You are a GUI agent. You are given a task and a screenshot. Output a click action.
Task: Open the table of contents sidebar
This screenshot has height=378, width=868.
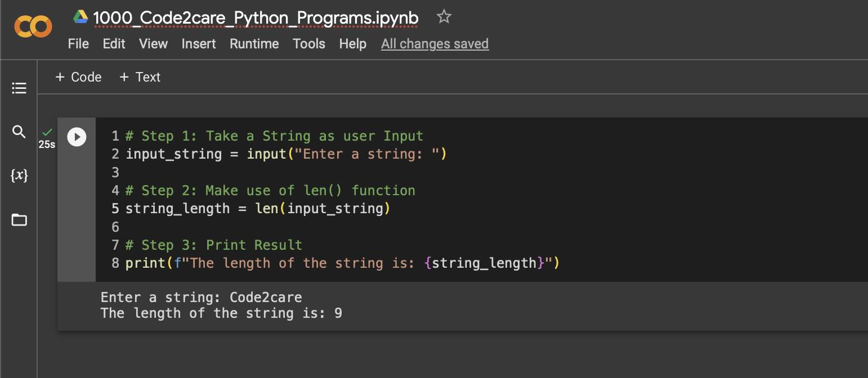[x=19, y=88]
